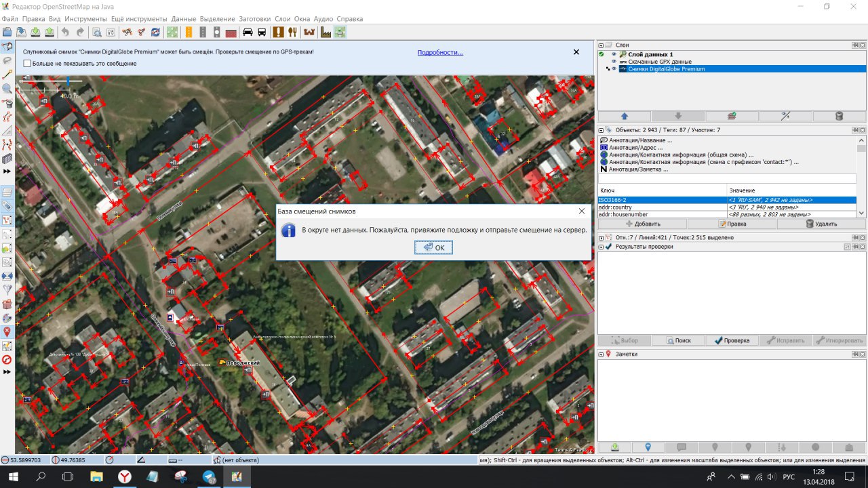Click the 'Правка' tag edit button
Image resolution: width=868 pixels, height=488 pixels.
pos(732,224)
